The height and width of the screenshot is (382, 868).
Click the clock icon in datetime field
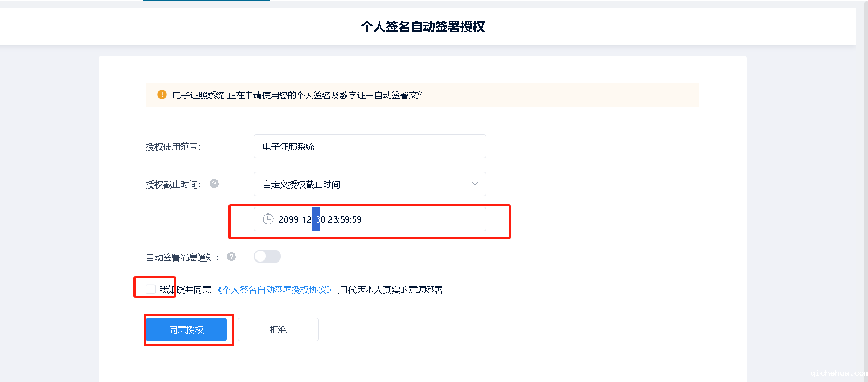point(268,219)
